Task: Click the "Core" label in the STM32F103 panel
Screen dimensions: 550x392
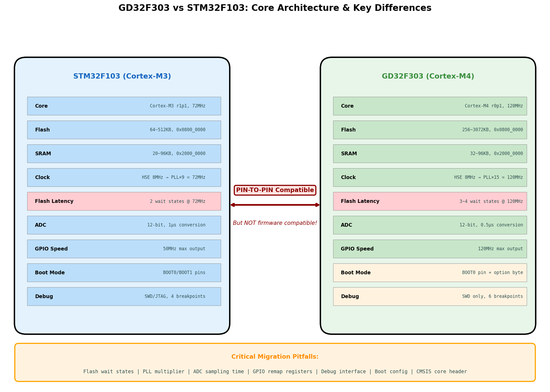Action: coord(41,106)
